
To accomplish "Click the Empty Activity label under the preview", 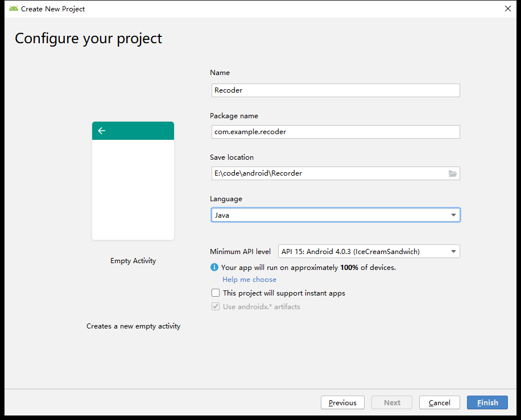I will point(133,261).
